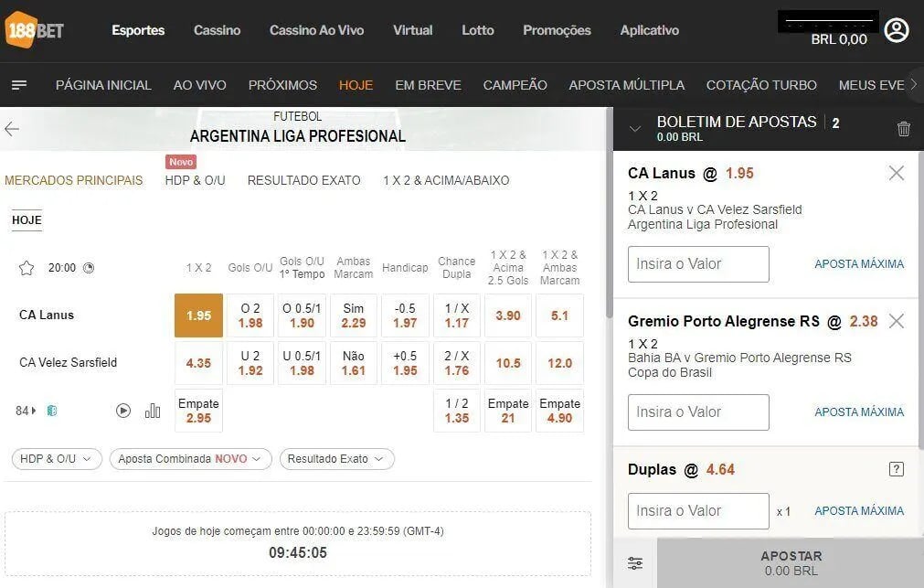Switch to the AO VIVO tab
This screenshot has height=588, width=924.
200,85
